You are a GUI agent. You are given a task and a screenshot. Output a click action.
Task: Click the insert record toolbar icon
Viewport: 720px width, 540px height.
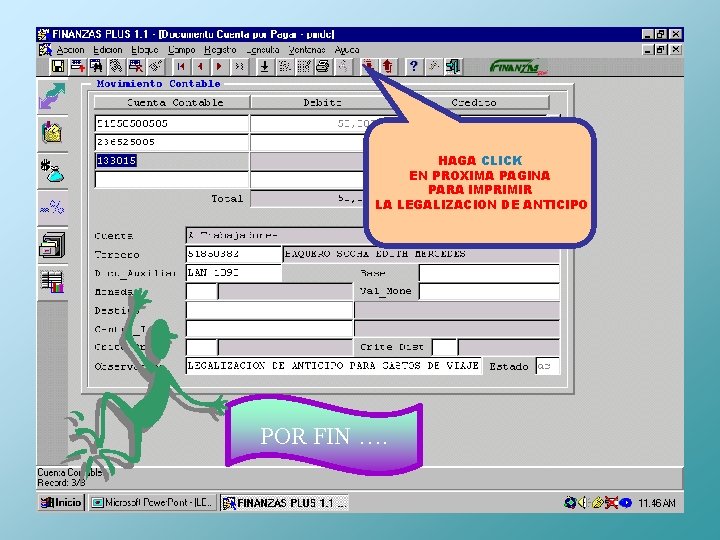(x=77, y=67)
